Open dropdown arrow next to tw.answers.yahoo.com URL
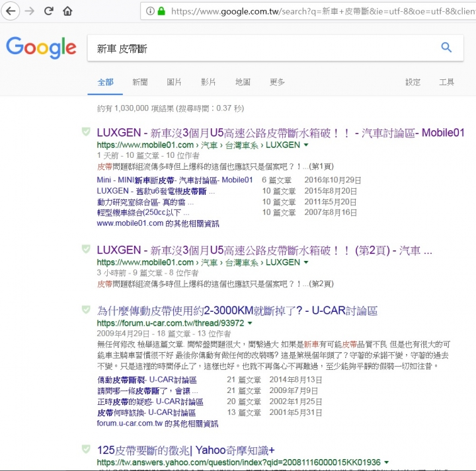476x471 pixels. (387, 462)
